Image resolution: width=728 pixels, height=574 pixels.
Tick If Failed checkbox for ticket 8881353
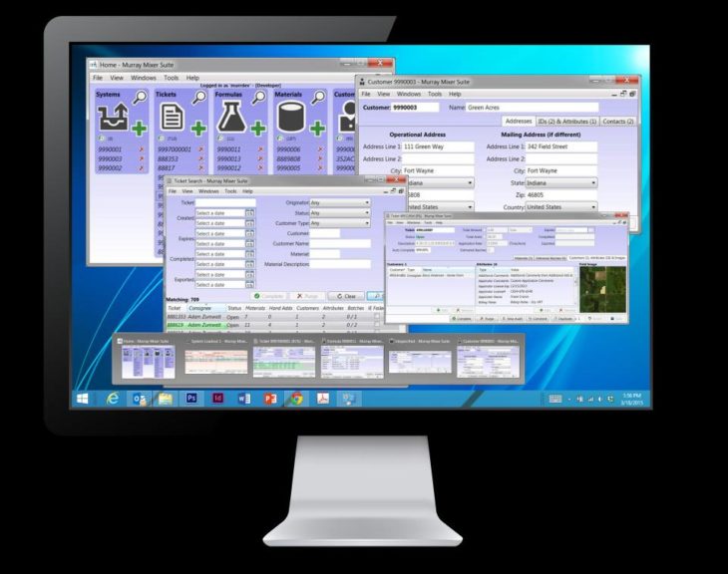pos(377,317)
